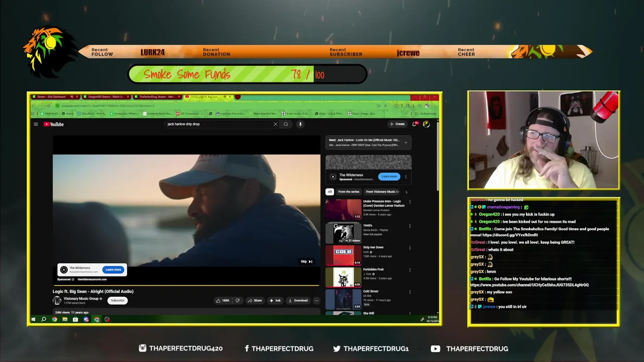
Task: Click the Download button under video
Action: [x=298, y=301]
